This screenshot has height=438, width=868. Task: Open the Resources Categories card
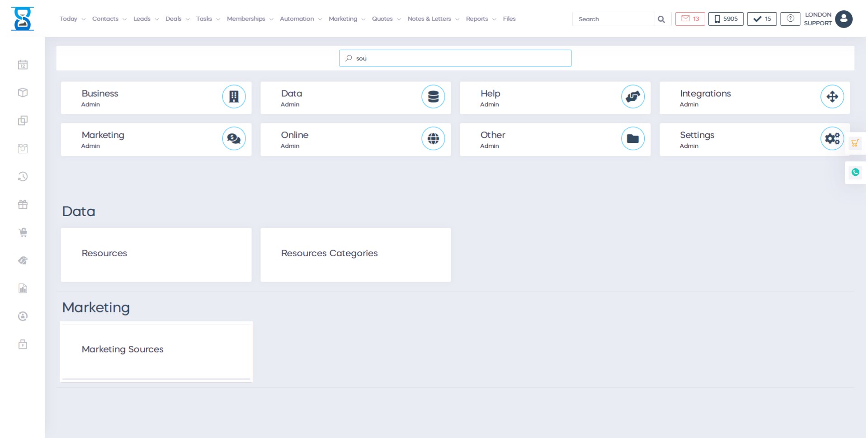click(x=355, y=254)
